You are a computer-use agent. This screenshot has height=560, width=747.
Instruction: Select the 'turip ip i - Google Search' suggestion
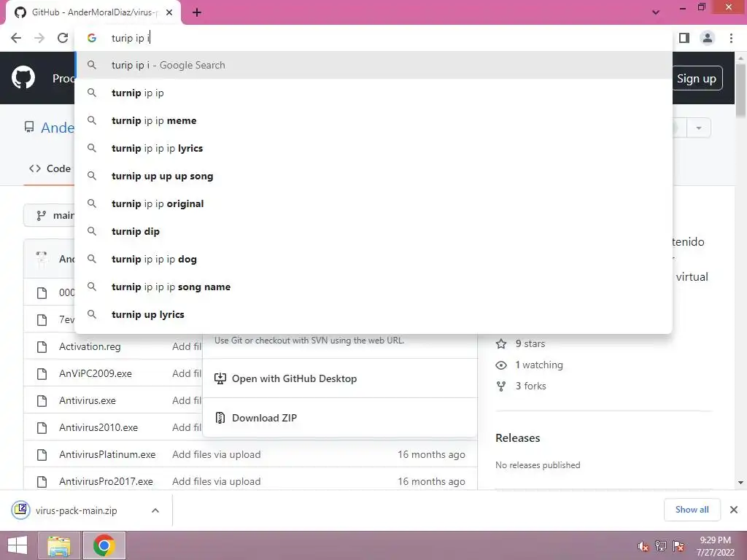pos(373,65)
